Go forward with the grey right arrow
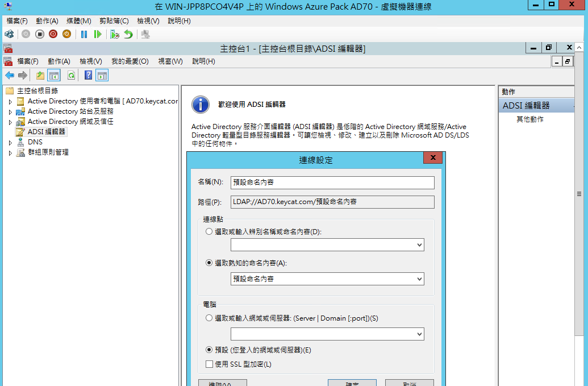The height and width of the screenshot is (386, 588). click(x=23, y=76)
